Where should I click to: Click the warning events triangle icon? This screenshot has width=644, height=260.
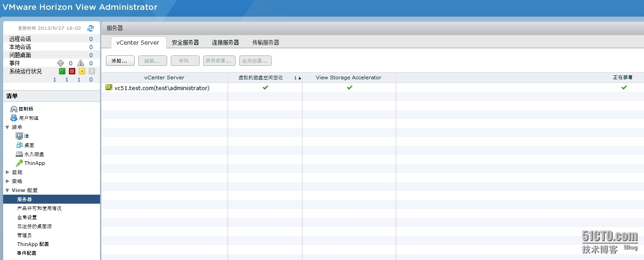pyautogui.click(x=81, y=63)
